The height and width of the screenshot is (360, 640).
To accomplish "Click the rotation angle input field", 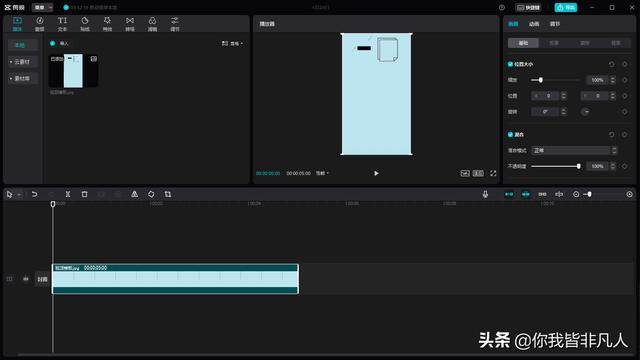I will [546, 112].
